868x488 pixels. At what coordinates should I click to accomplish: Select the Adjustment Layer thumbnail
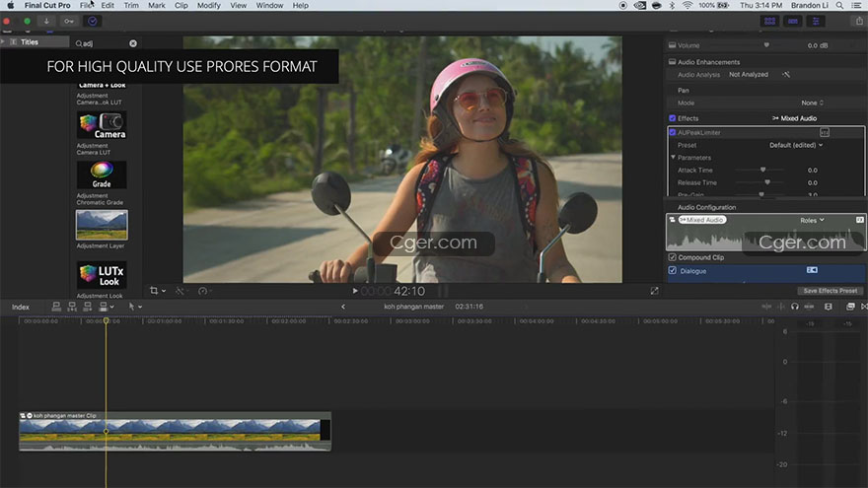coord(102,225)
